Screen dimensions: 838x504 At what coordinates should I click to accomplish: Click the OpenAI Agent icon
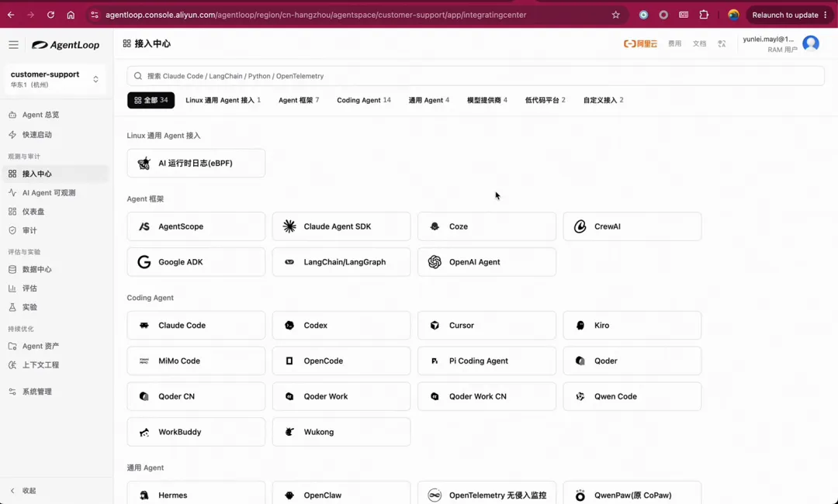435,262
